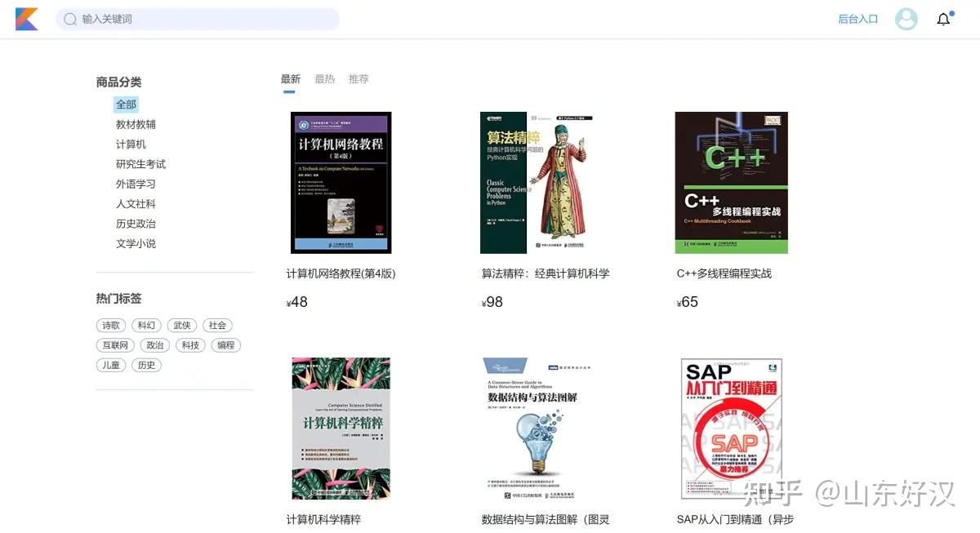Click the colorful bookstore logo icon
980x533 pixels.
[26, 18]
